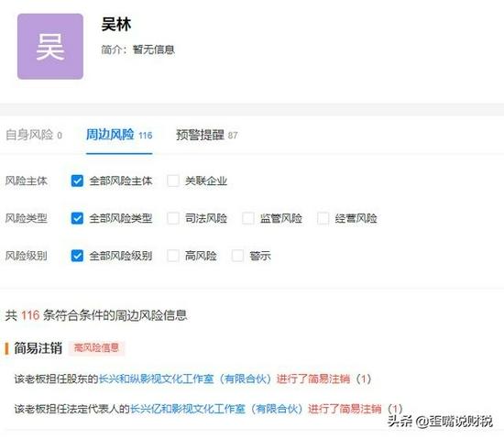The height and width of the screenshot is (439, 504).
Task: Select the 高风险 checkbox
Action: [x=173, y=256]
